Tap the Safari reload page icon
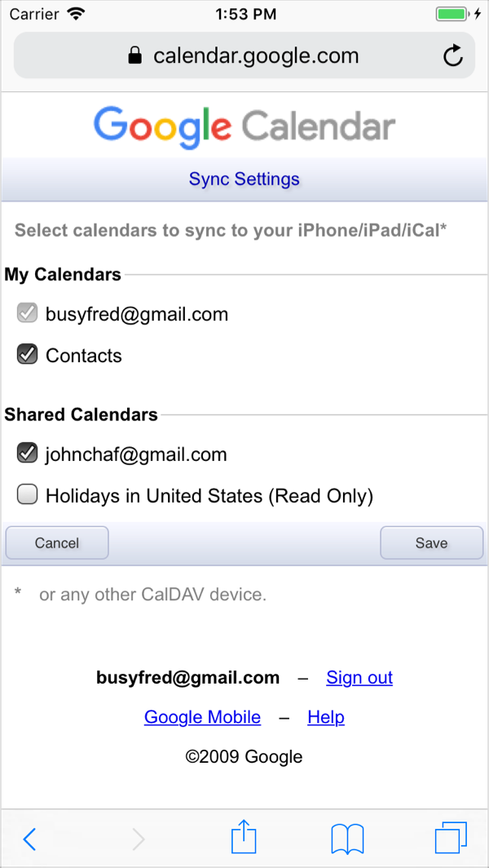The width and height of the screenshot is (489, 868). pos(452,55)
